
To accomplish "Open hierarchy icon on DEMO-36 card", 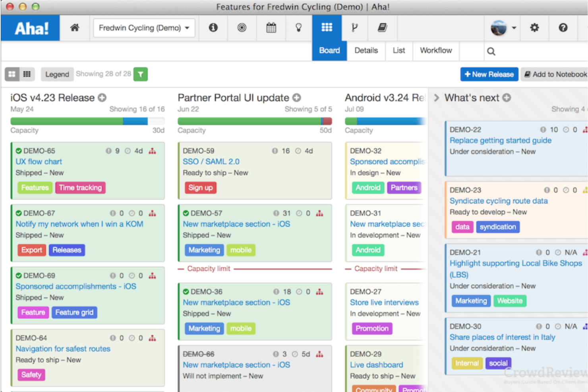I will click(319, 292).
